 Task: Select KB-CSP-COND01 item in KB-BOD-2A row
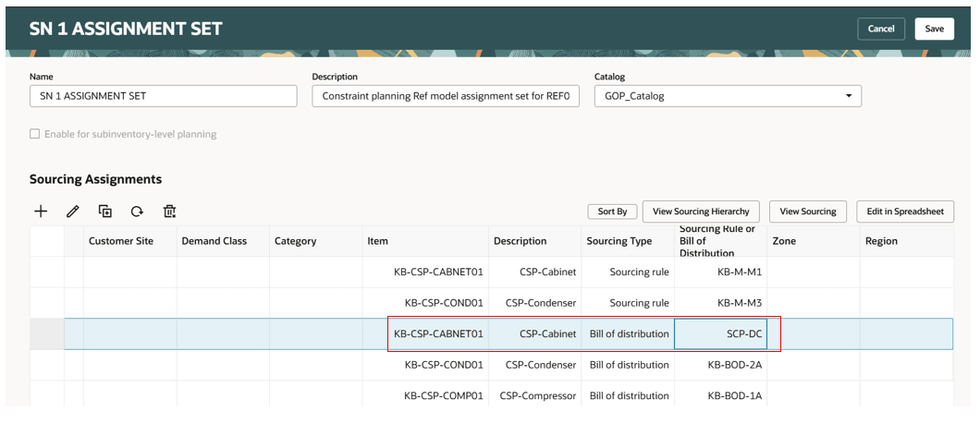click(x=425, y=366)
